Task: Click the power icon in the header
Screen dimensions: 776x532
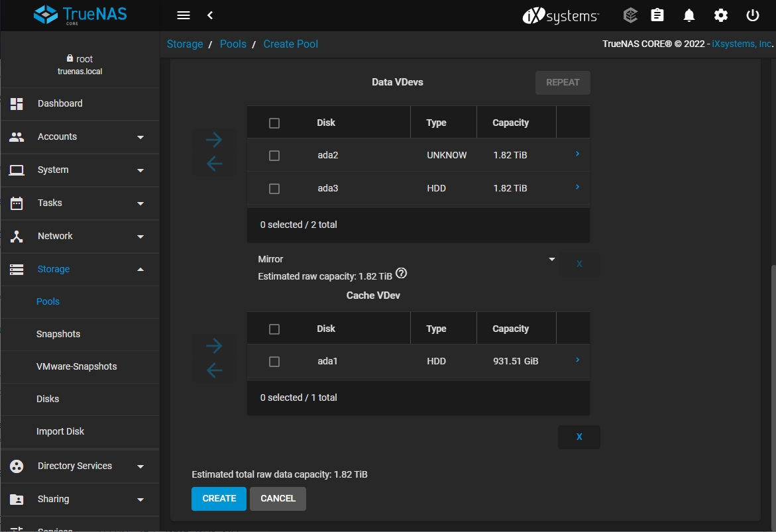Action: pos(752,15)
